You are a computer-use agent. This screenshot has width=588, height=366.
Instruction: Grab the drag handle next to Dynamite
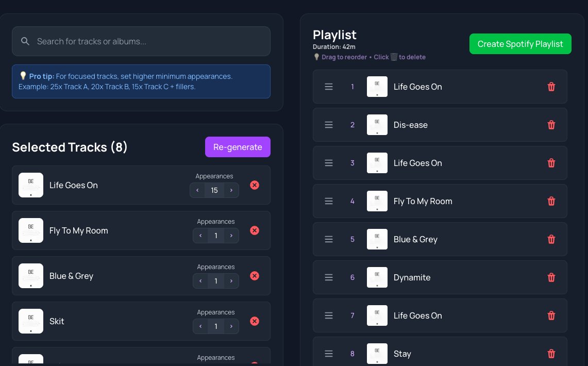coord(328,277)
